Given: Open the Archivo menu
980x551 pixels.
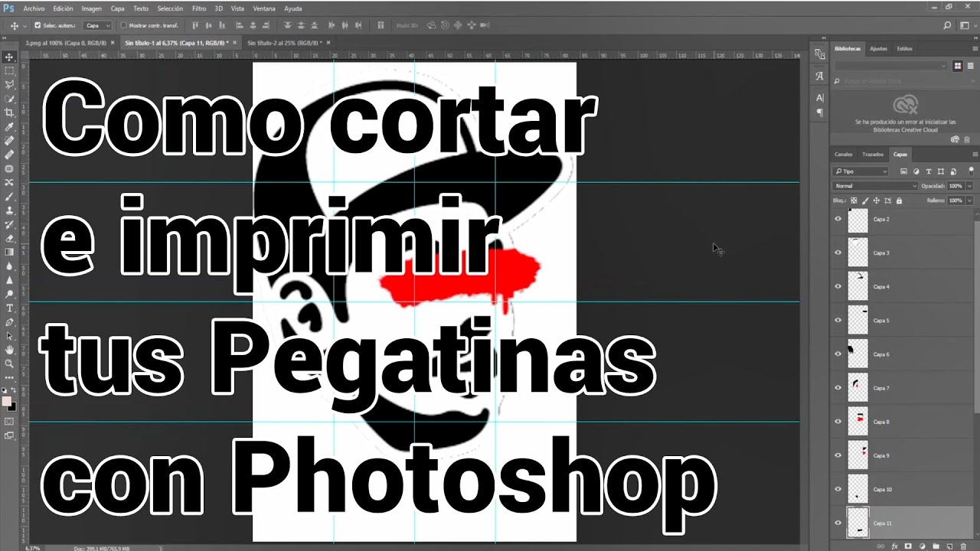Looking at the screenshot, I should click(34, 8).
